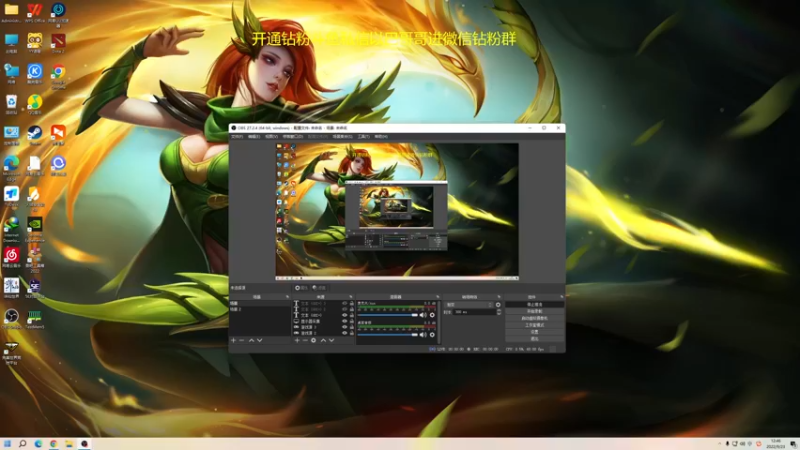Open Dota 2 desktop shortcut
Image resolution: width=800 pixels, height=450 pixels.
[58, 43]
